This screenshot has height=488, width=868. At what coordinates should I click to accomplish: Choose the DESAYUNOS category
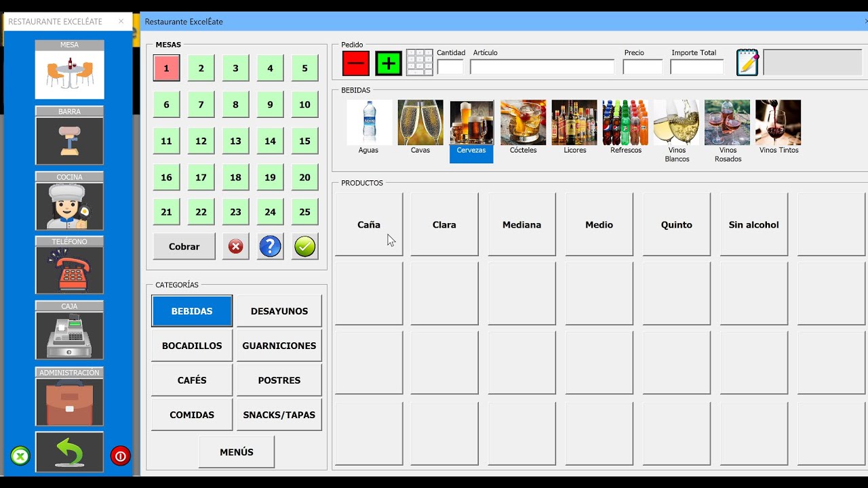[x=279, y=311]
